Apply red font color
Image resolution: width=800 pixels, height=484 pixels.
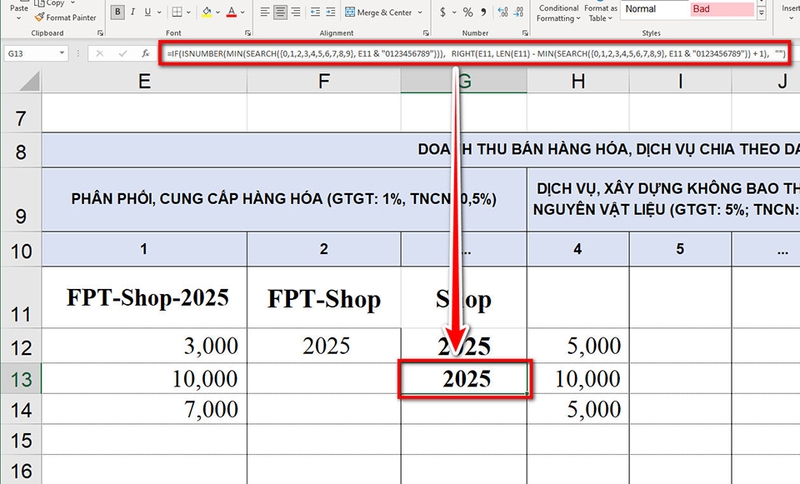coord(232,12)
